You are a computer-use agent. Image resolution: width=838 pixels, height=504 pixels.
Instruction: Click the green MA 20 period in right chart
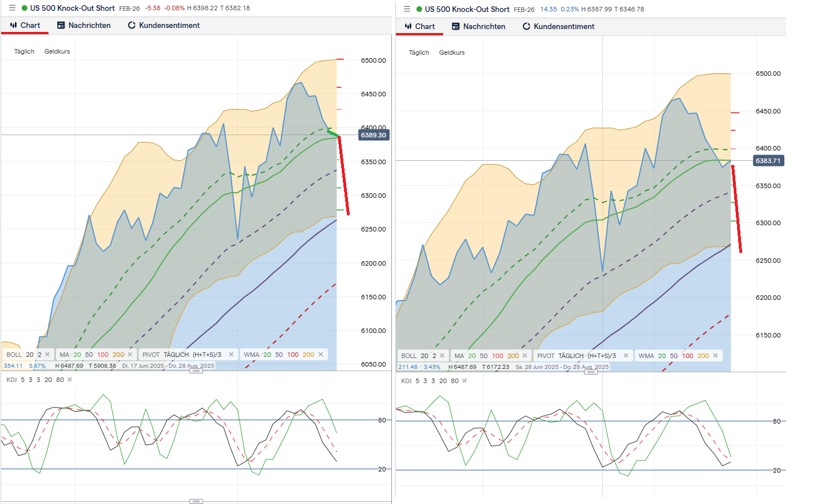pos(472,356)
